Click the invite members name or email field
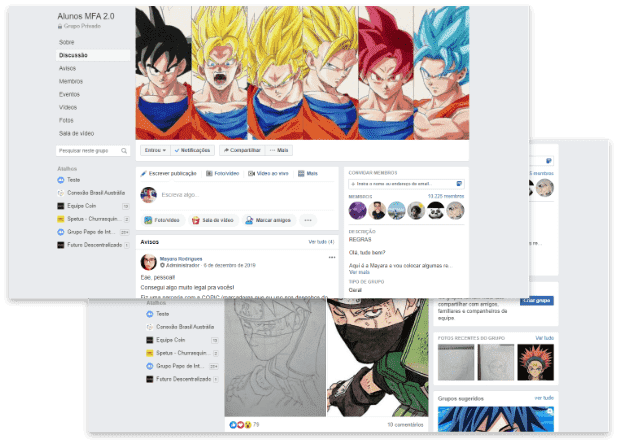618x444 pixels. click(x=406, y=184)
